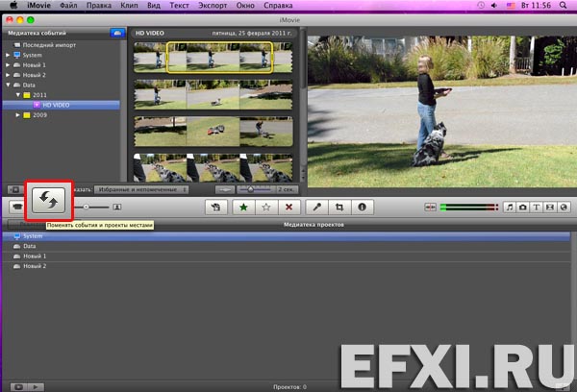Open the maps and backgrounds globe icon
577x392 pixels.
(564, 208)
